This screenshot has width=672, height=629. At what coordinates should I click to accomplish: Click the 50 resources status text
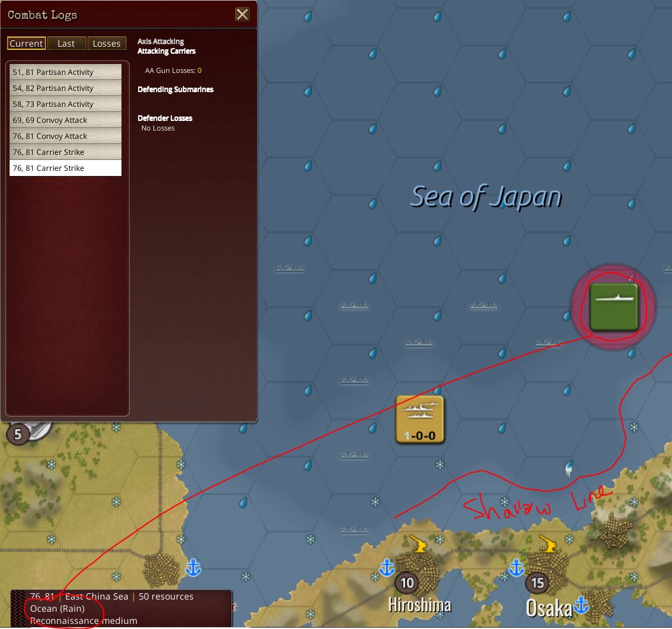coord(166,596)
